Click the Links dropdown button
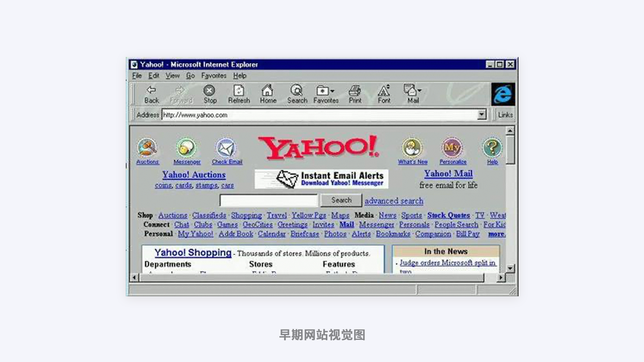Image resolution: width=644 pixels, height=362 pixels. [504, 115]
